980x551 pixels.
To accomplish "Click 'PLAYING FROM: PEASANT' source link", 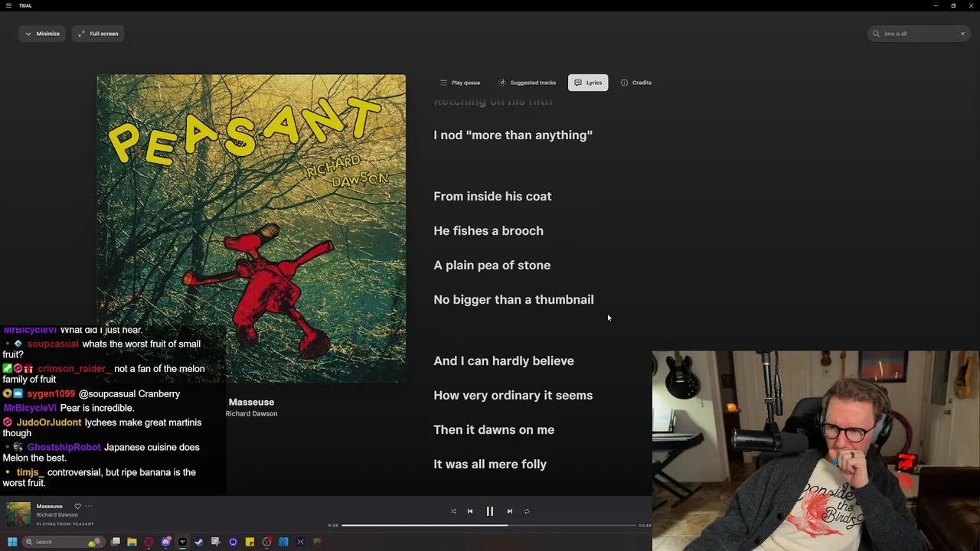I will click(65, 524).
